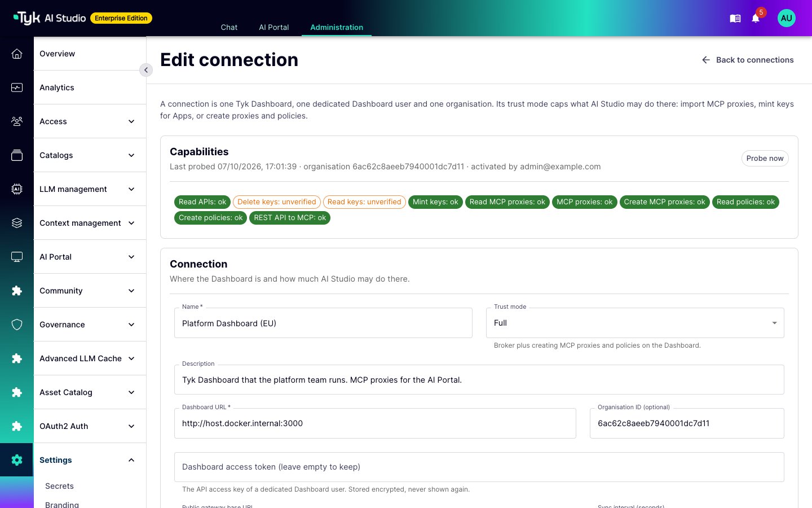Open notifications bell icon
Image resolution: width=812 pixels, height=508 pixels.
tap(756, 19)
